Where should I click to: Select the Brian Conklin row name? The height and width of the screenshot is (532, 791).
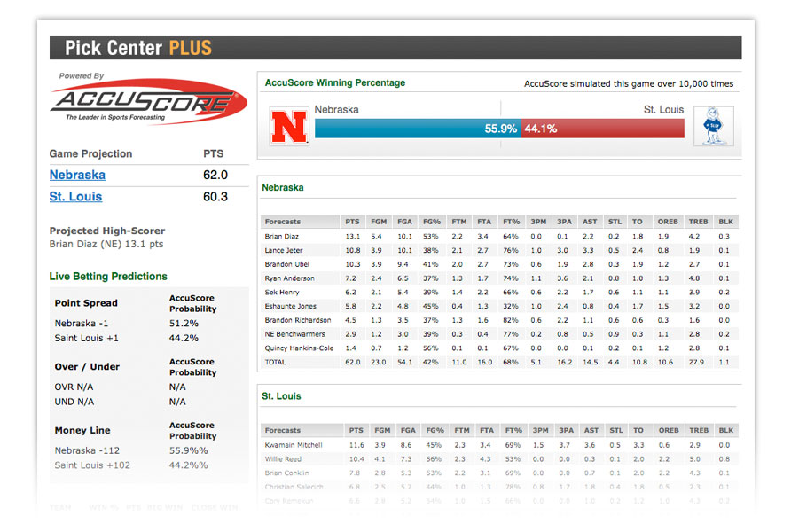[x=286, y=473]
